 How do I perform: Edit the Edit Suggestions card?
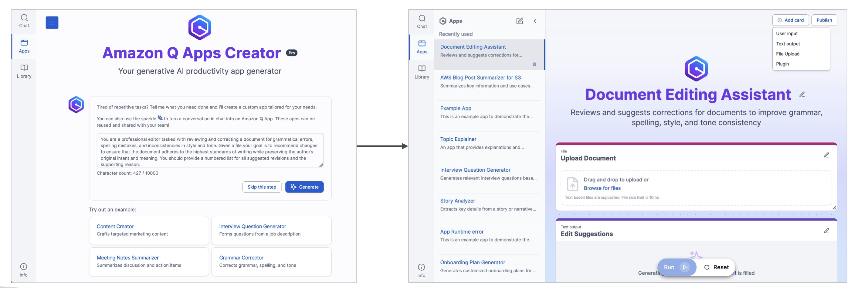pos(826,231)
